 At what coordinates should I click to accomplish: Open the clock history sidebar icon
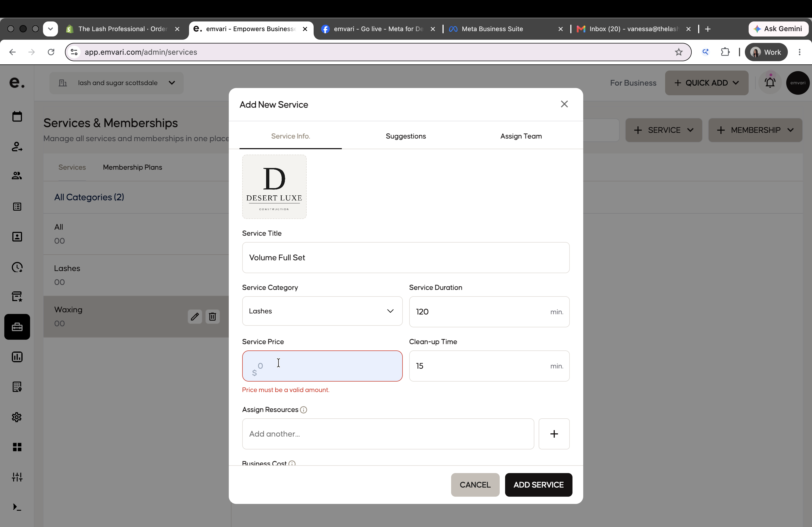[17, 267]
